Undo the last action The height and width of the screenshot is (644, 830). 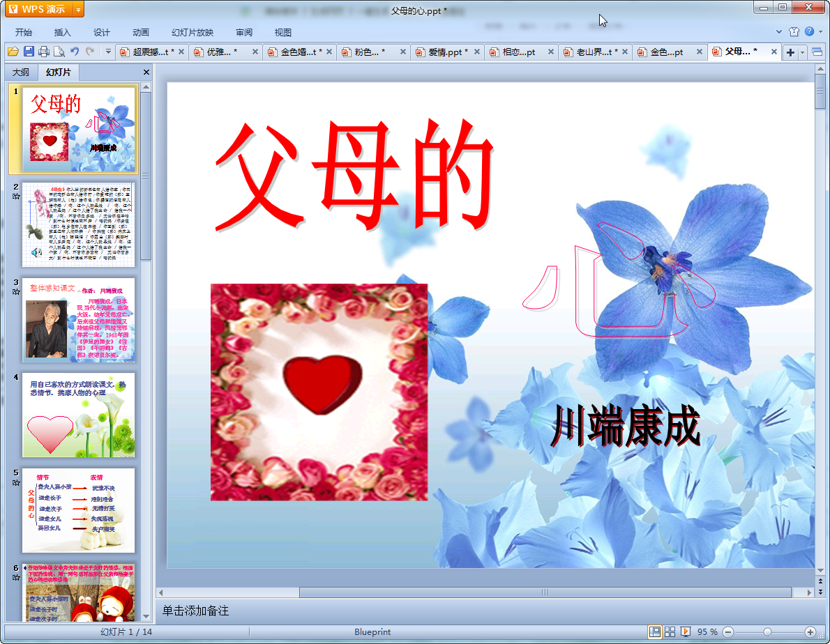[75, 52]
